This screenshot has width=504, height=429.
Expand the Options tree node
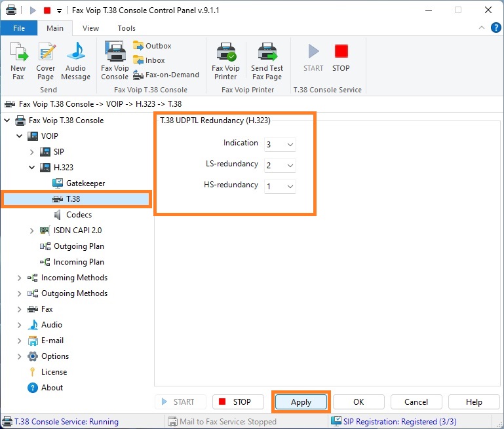(x=19, y=356)
